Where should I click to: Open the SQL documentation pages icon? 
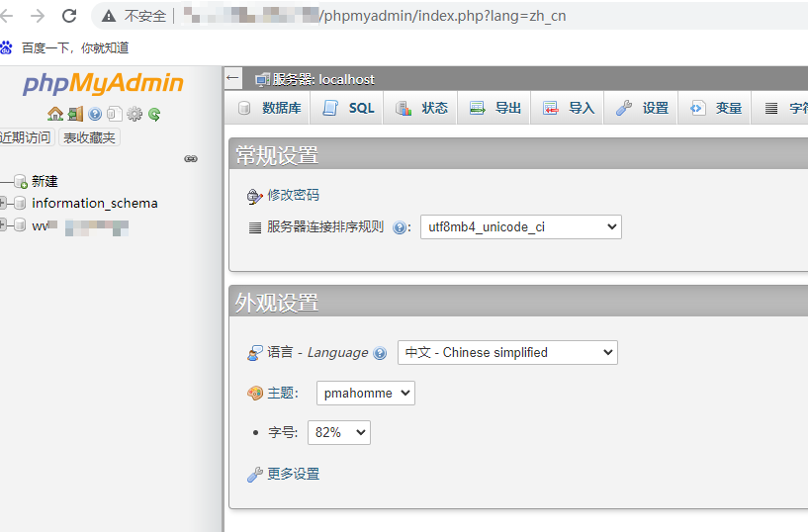(115, 114)
